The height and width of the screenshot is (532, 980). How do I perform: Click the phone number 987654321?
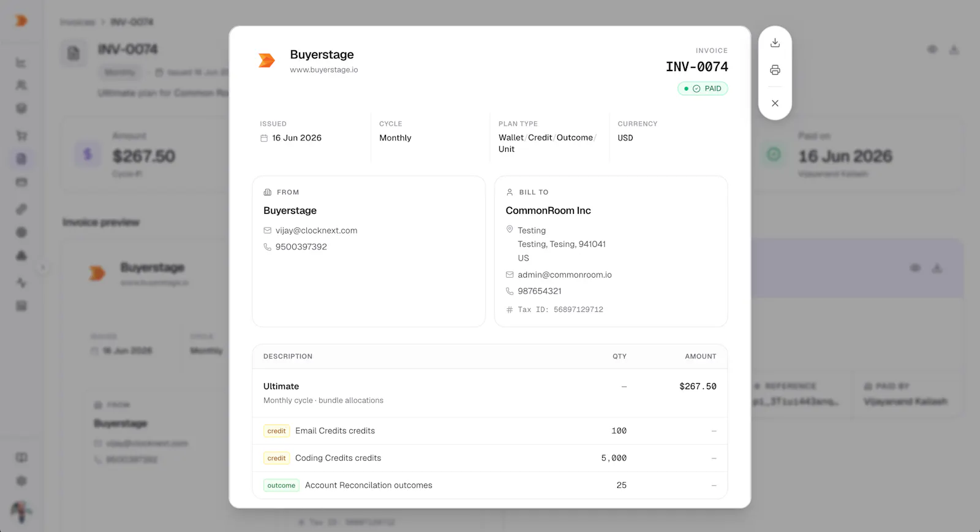[x=540, y=291]
